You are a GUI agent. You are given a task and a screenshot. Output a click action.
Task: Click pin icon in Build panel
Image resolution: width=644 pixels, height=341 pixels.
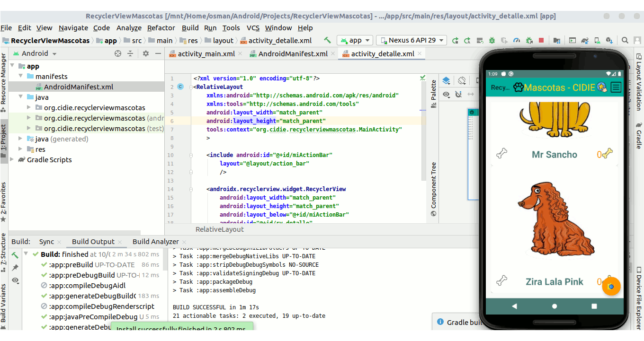[15, 267]
